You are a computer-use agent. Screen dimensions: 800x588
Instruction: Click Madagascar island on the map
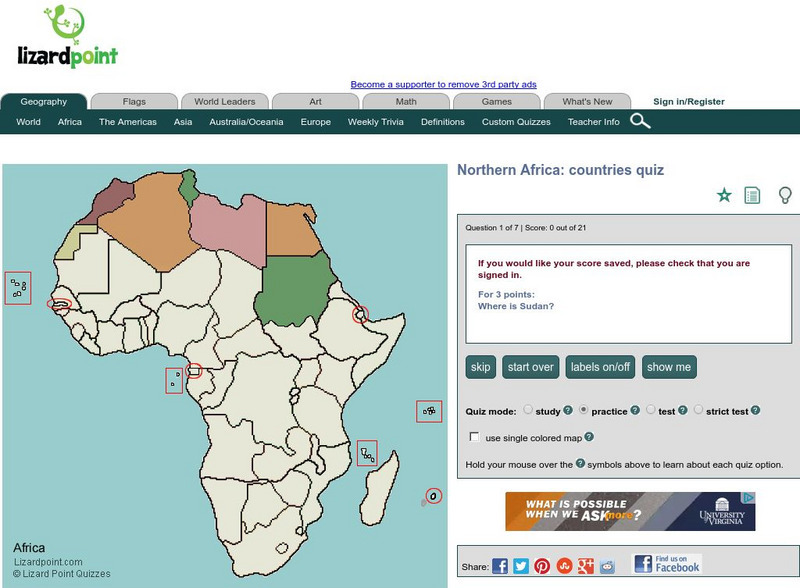pyautogui.click(x=378, y=489)
